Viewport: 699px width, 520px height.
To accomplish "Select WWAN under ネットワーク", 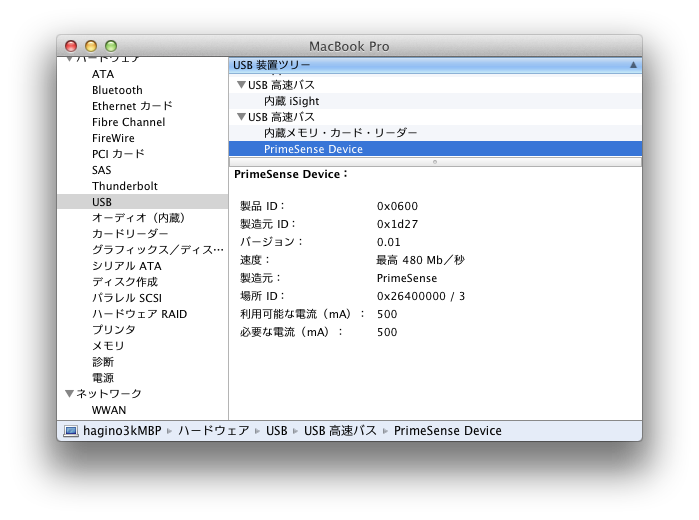I will coord(109,410).
